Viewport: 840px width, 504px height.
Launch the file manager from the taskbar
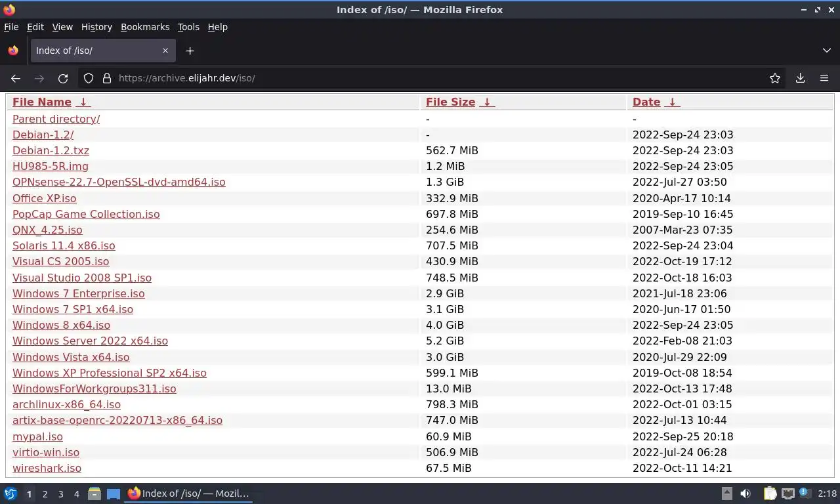tap(94, 493)
